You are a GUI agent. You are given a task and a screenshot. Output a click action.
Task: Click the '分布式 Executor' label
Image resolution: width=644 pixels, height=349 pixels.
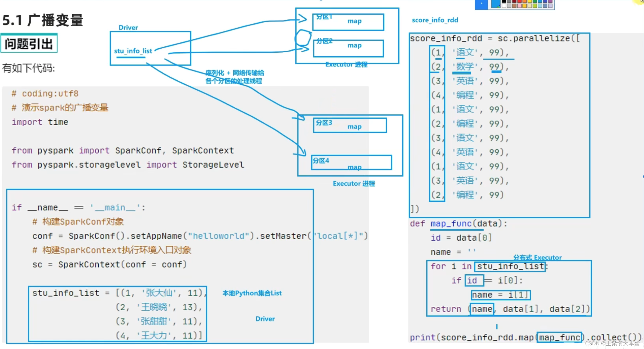(x=537, y=257)
